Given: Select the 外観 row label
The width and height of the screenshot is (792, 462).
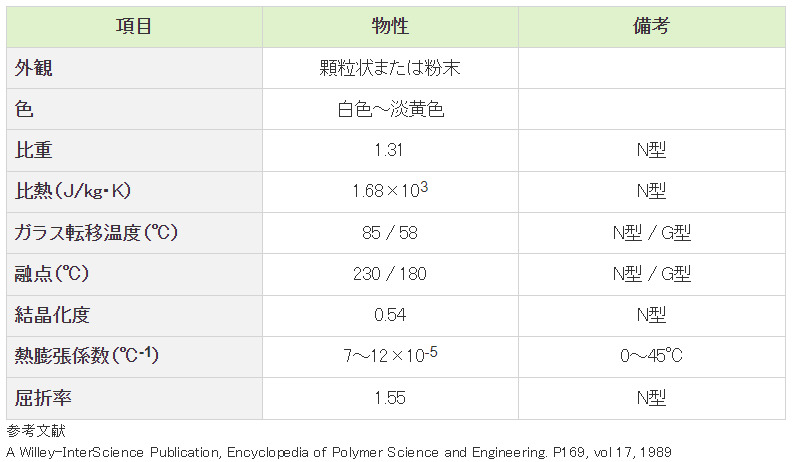Looking at the screenshot, I should 33,68.
